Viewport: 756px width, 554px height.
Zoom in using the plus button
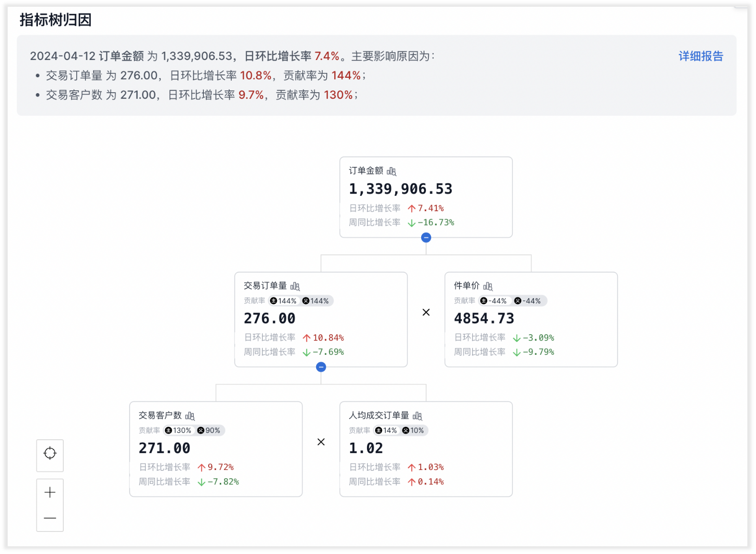(50, 492)
